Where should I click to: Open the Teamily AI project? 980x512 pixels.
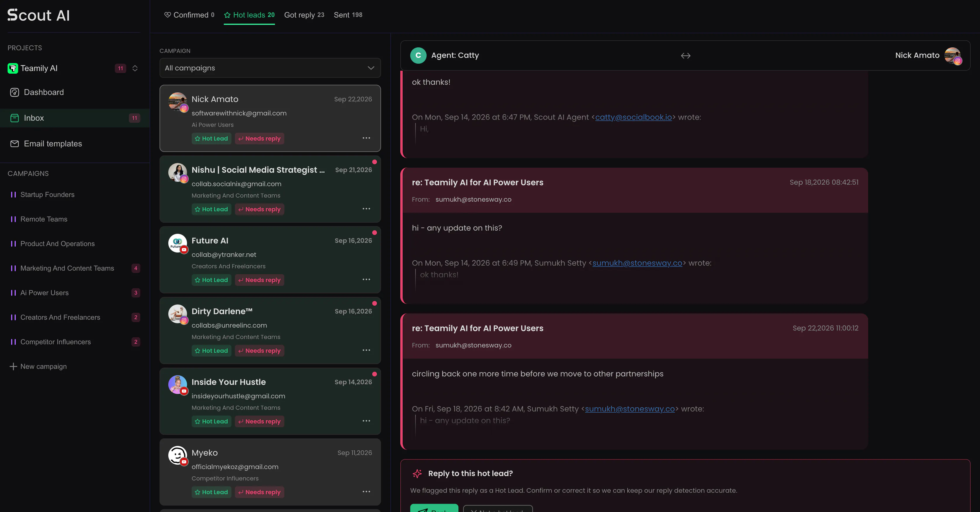[x=39, y=68]
